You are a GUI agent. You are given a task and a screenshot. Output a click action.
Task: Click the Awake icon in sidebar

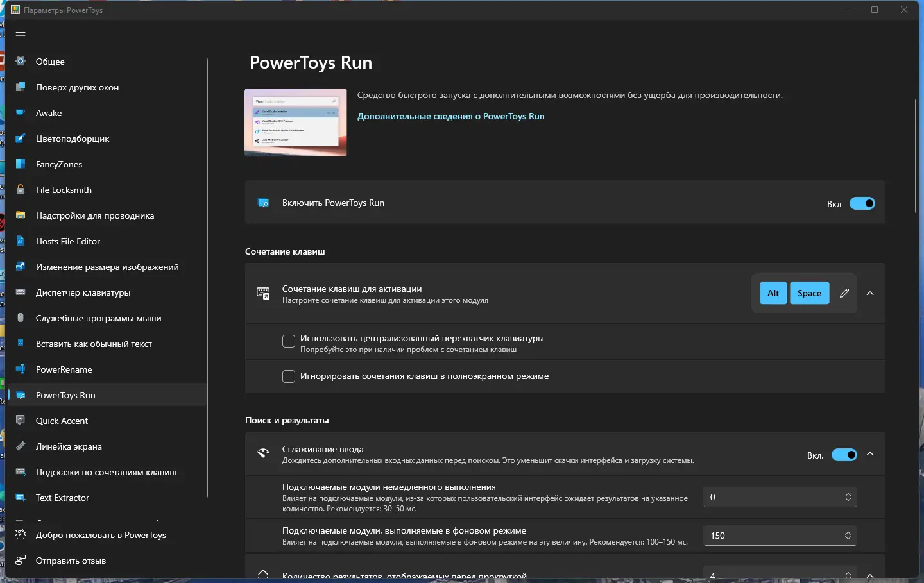(21, 113)
